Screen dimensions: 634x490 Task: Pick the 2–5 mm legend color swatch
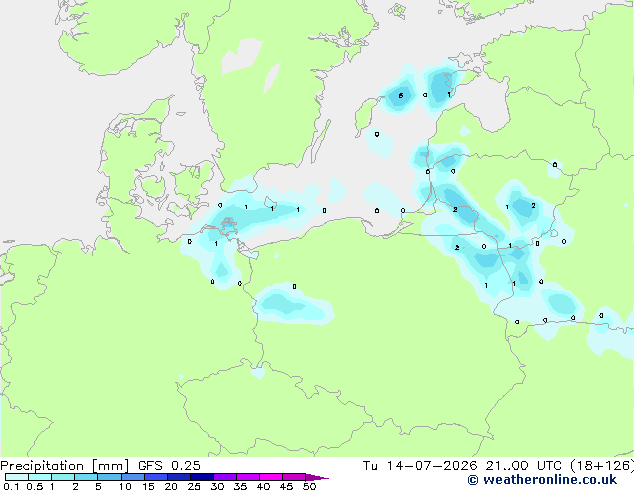point(86,477)
